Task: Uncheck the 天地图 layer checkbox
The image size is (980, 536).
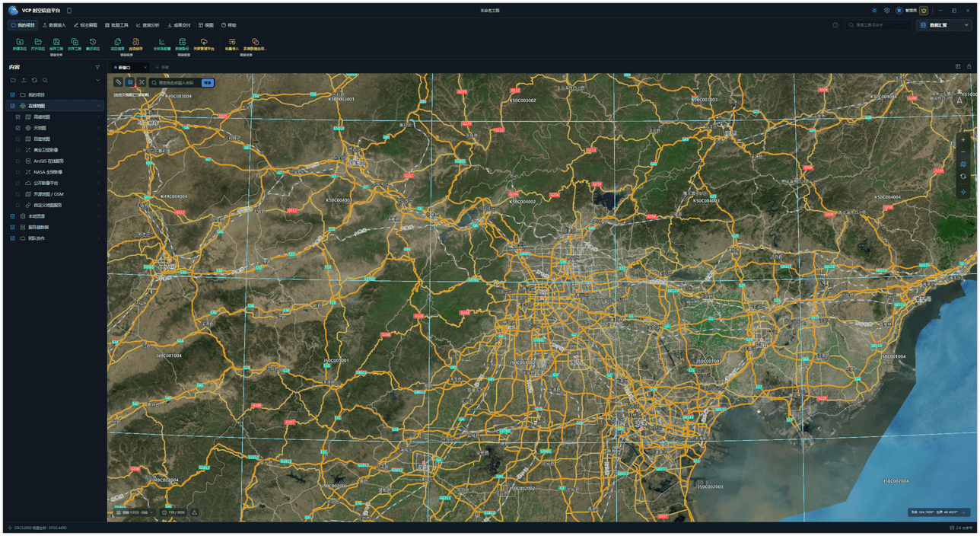Action: coord(18,128)
